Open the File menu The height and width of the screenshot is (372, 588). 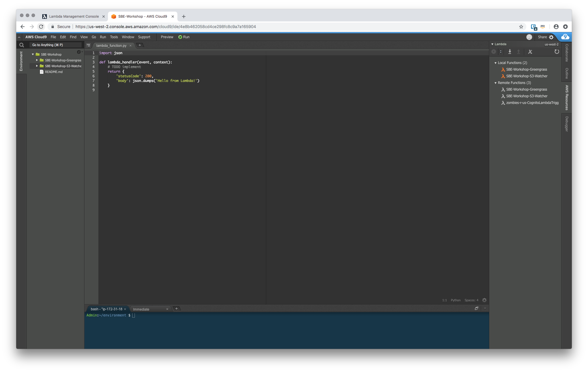(53, 37)
